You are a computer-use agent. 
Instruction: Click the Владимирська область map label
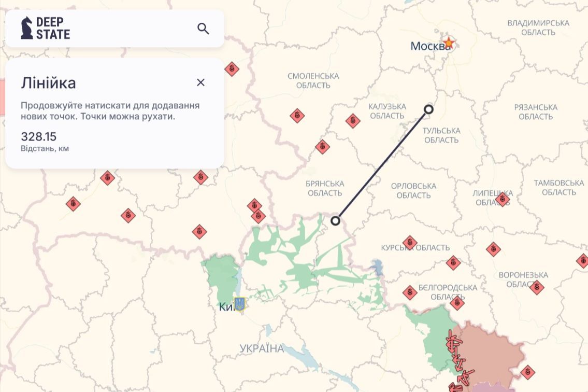tap(538, 27)
